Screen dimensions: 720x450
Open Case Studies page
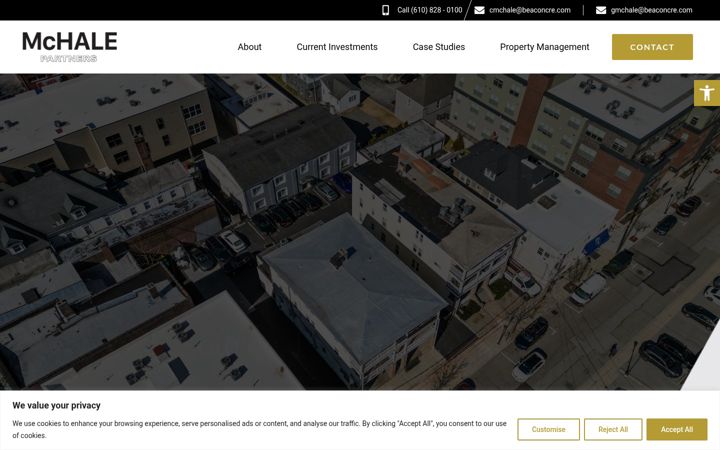(439, 47)
